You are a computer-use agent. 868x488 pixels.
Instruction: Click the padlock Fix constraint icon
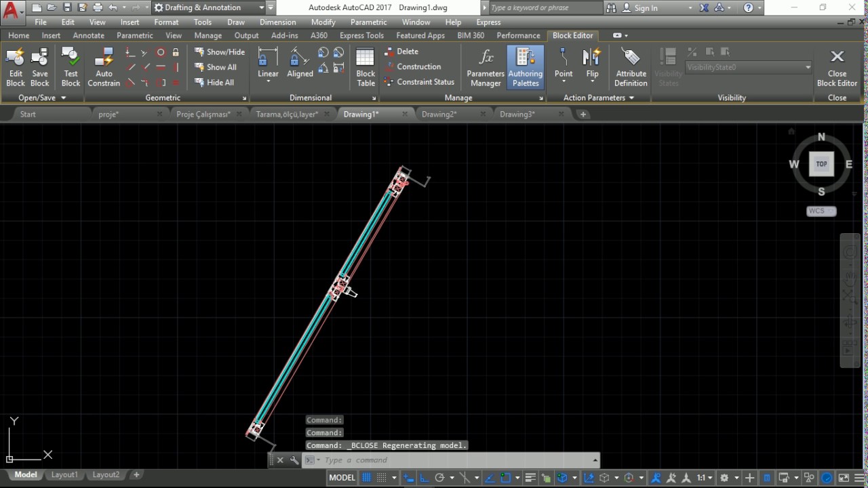click(176, 52)
